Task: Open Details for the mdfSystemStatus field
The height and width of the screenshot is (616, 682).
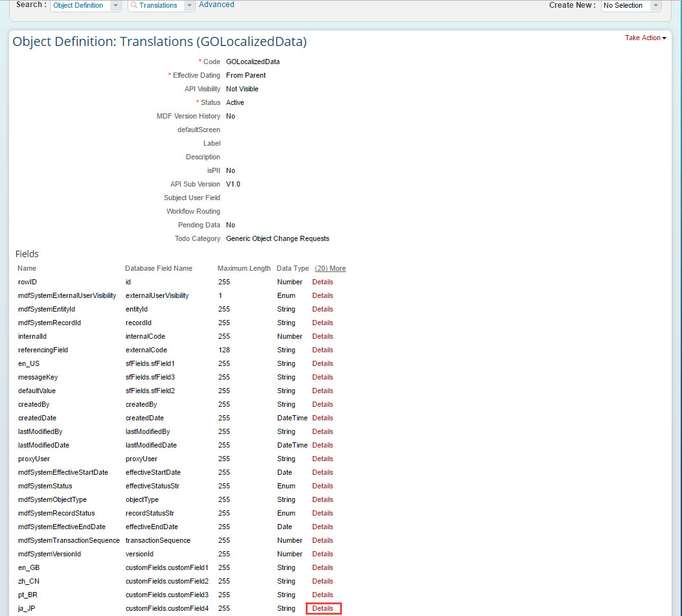Action: [323, 486]
